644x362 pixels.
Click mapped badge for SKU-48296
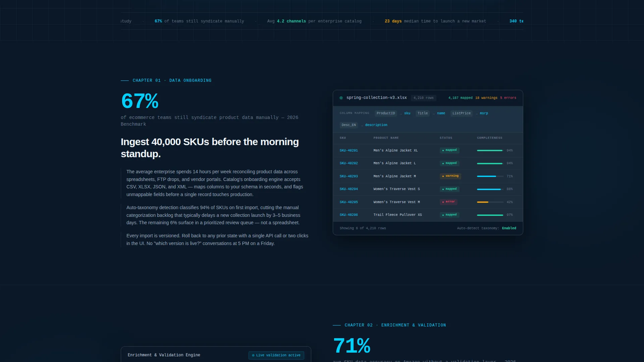tap(449, 215)
